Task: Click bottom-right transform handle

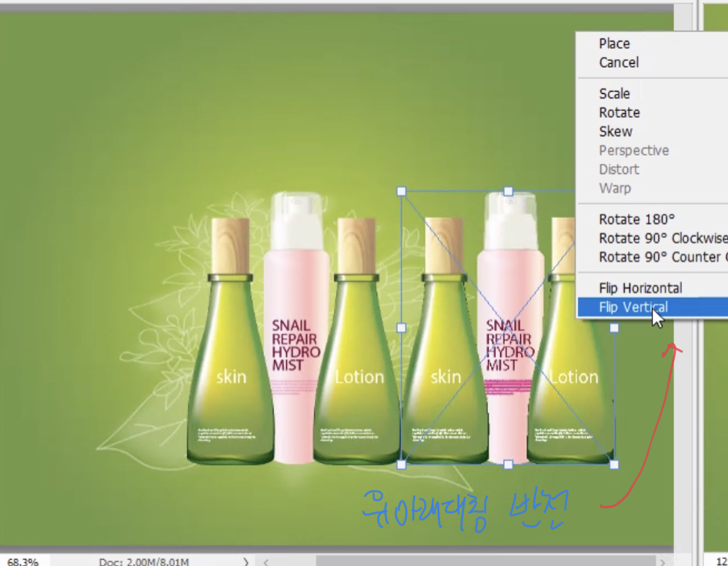Action: (614, 464)
